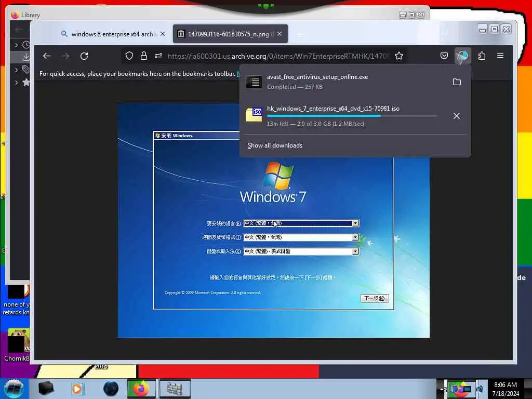Open the brick wall taskbar application
532x399 pixels.
(x=174, y=389)
